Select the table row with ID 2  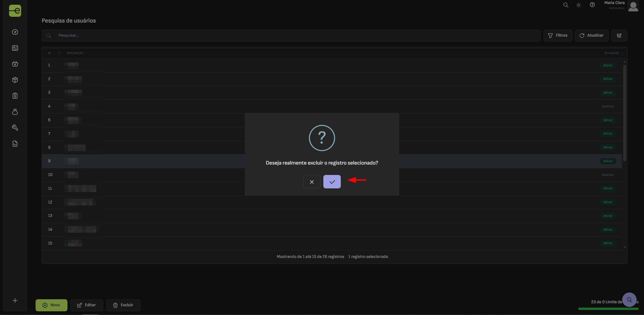pyautogui.click(x=332, y=79)
